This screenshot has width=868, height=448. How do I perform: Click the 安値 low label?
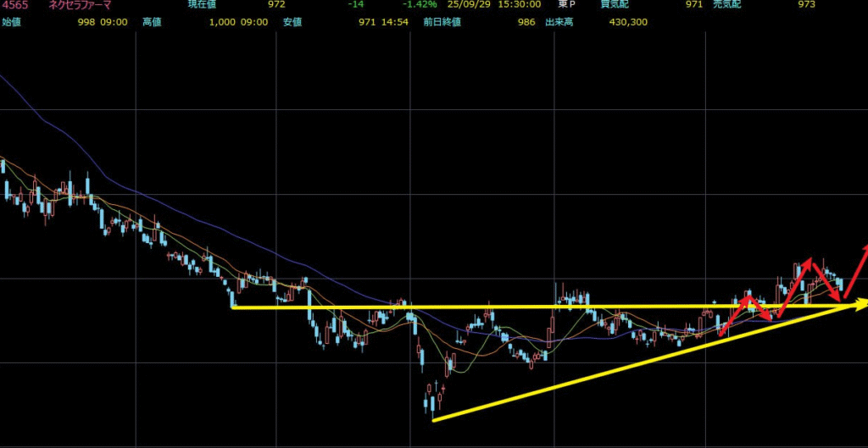pyautogui.click(x=292, y=21)
